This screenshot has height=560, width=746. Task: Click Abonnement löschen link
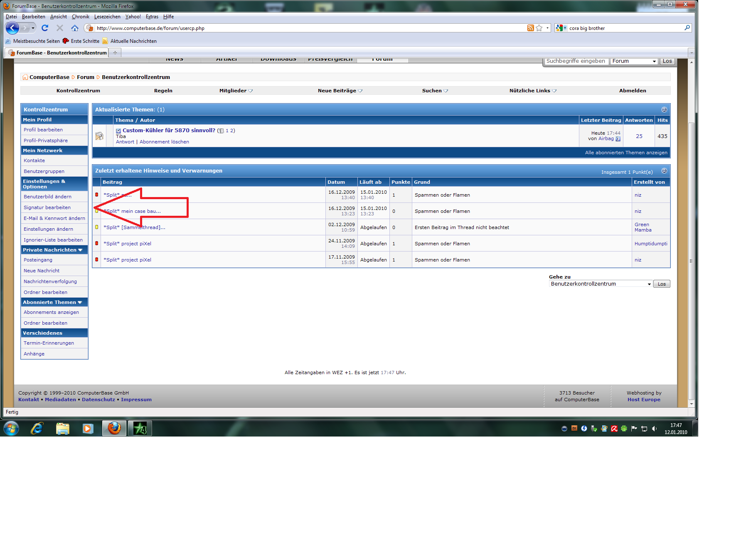[164, 142]
